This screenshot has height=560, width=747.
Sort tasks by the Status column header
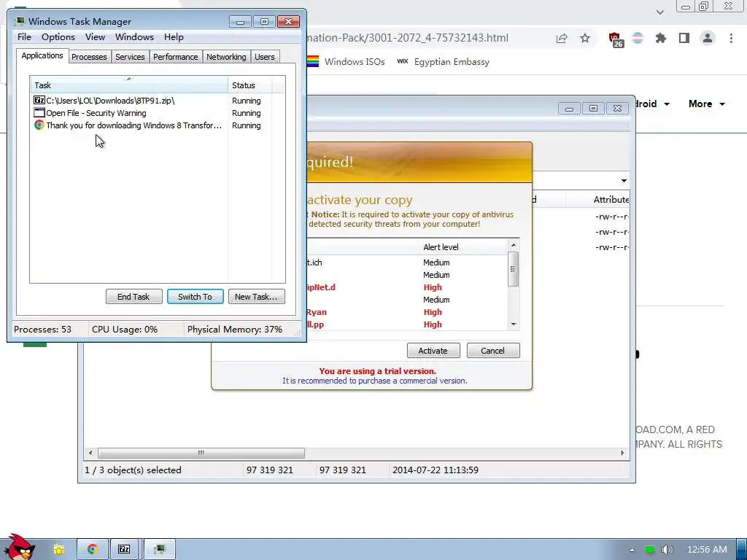coord(249,85)
